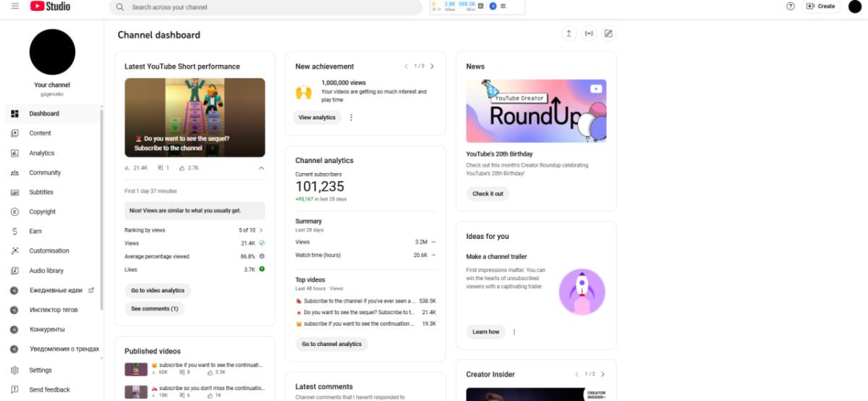
Task: Click the external link icon beside Ежедневные идеи
Action: (x=91, y=290)
